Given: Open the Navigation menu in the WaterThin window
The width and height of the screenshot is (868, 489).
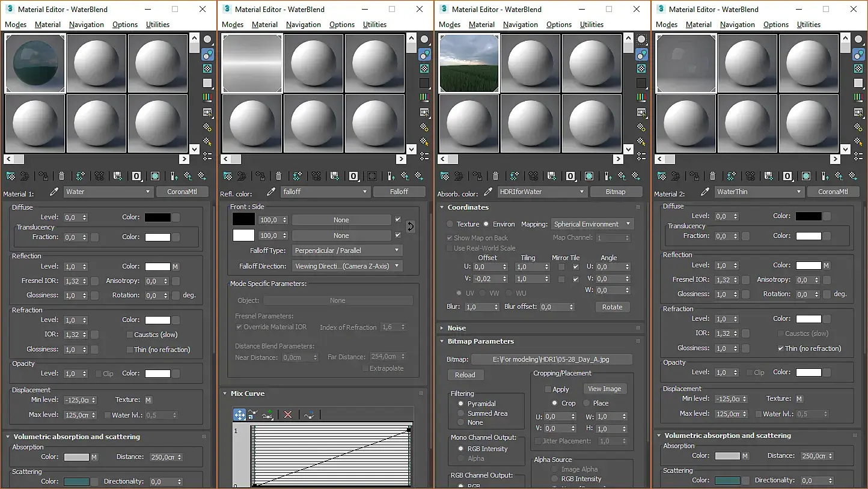Looking at the screenshot, I should [738, 25].
